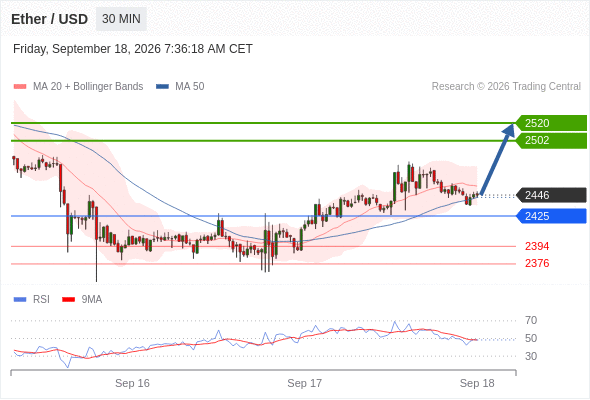Click the 2394 support level label
The height and width of the screenshot is (400, 590).
[537, 246]
